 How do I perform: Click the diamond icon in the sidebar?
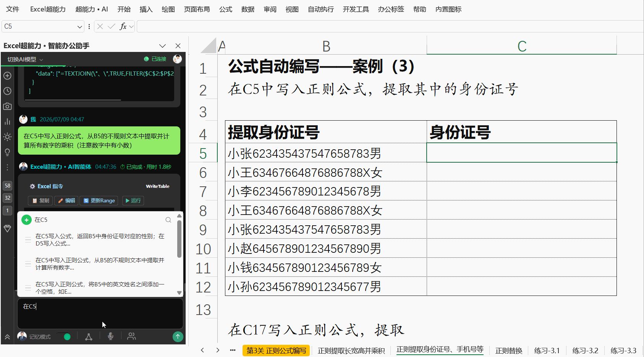point(7,228)
